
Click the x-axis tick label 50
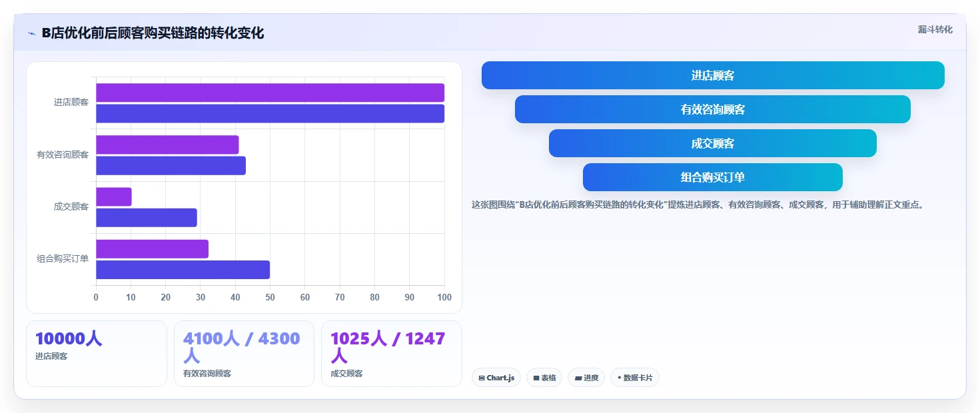click(x=270, y=297)
